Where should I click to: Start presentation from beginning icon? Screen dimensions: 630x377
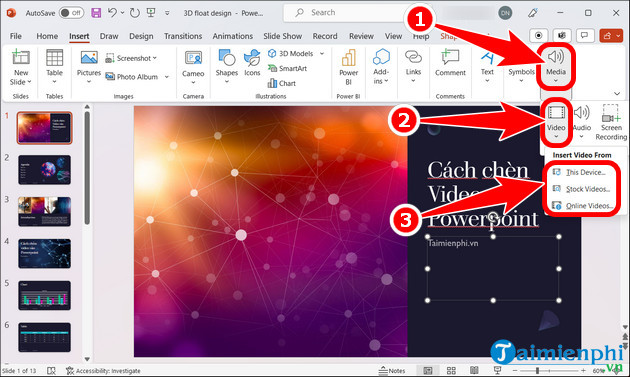pyautogui.click(x=151, y=12)
